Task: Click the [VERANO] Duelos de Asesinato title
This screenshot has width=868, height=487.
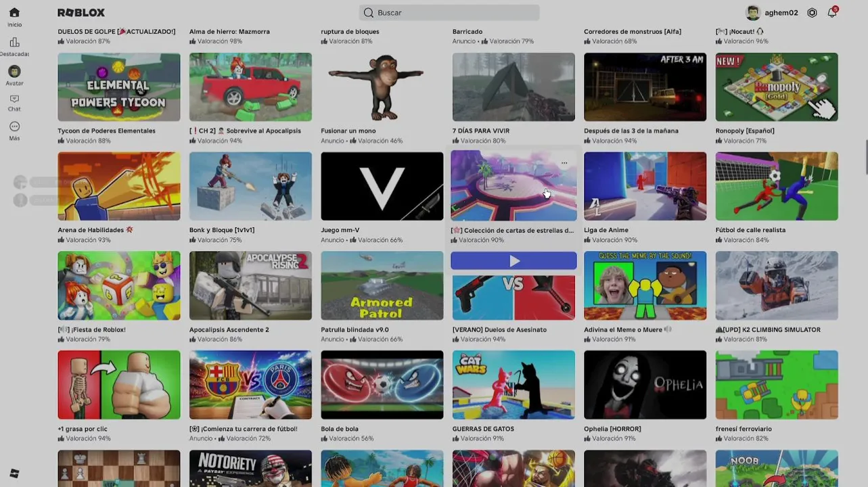Action: click(x=499, y=330)
